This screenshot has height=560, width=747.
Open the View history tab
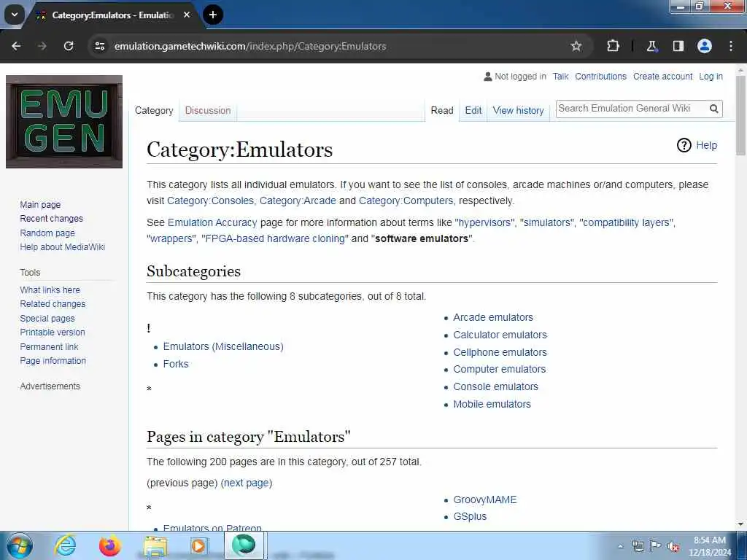519,111
